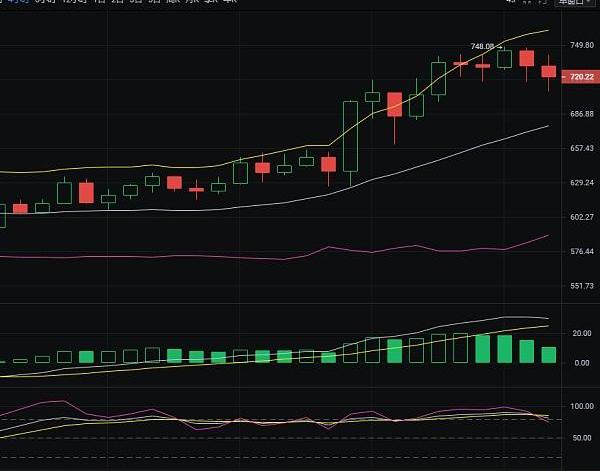Screen dimensions: 600x471
Task: Click the 551.73 price axis label
Action: pyautogui.click(x=582, y=286)
